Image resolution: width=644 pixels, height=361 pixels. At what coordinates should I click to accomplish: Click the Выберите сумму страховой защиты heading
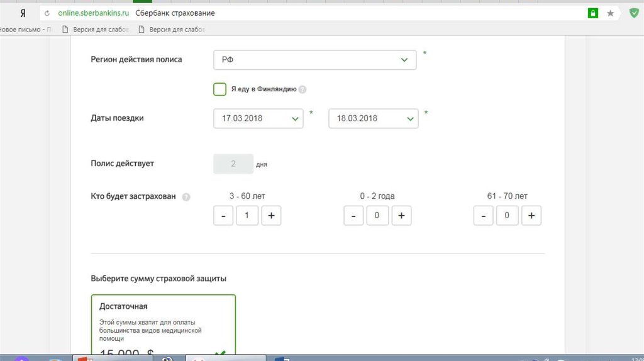click(x=158, y=279)
